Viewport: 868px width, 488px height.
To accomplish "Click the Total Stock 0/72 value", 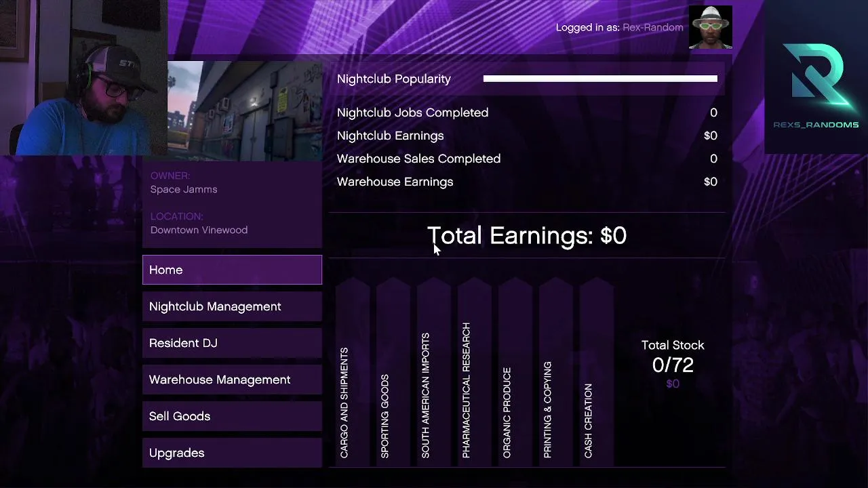I will (673, 365).
